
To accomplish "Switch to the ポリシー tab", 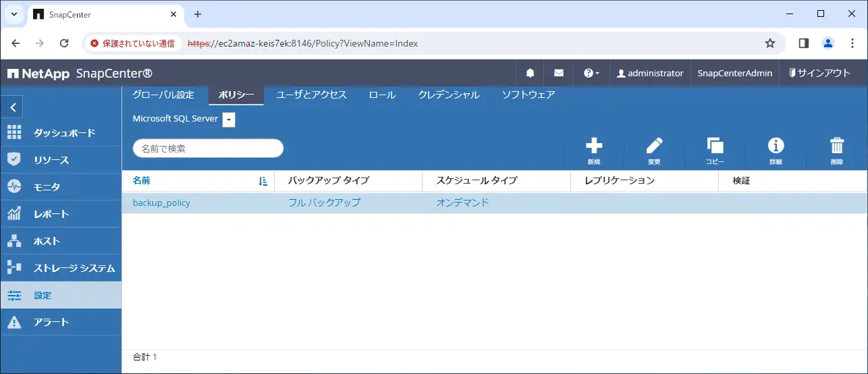I will [x=236, y=95].
